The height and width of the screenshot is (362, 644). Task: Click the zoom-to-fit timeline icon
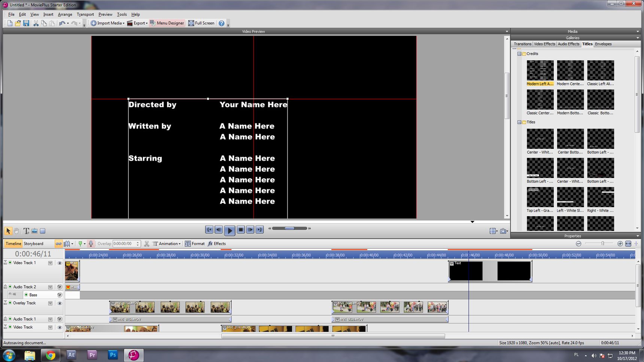628,243
